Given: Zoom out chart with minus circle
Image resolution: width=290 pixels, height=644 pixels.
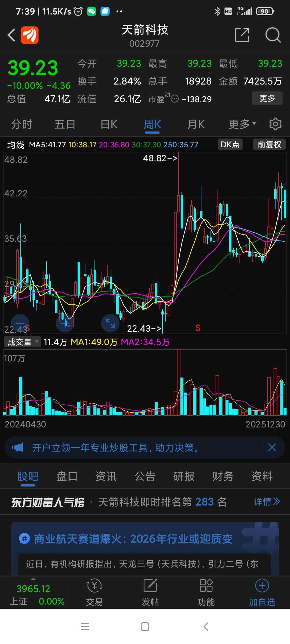Looking at the screenshot, I should click(x=20, y=323).
